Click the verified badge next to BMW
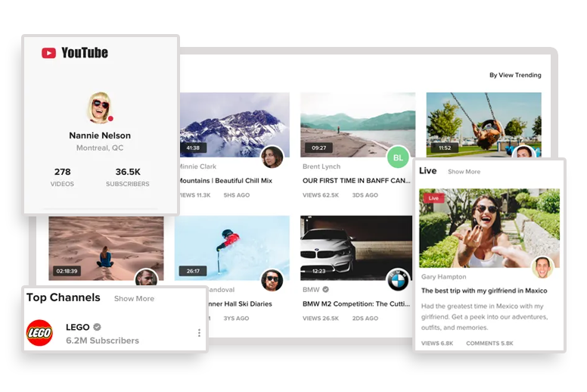The image size is (587, 392). [x=326, y=290]
